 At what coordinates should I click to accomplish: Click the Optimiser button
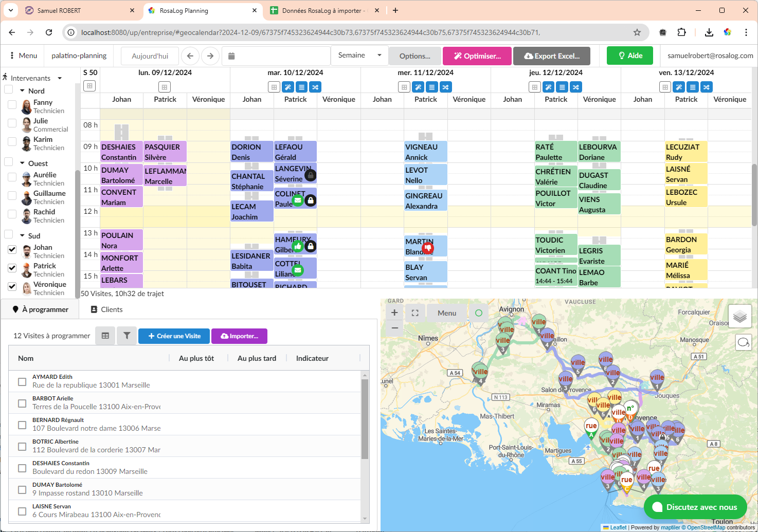(x=477, y=56)
